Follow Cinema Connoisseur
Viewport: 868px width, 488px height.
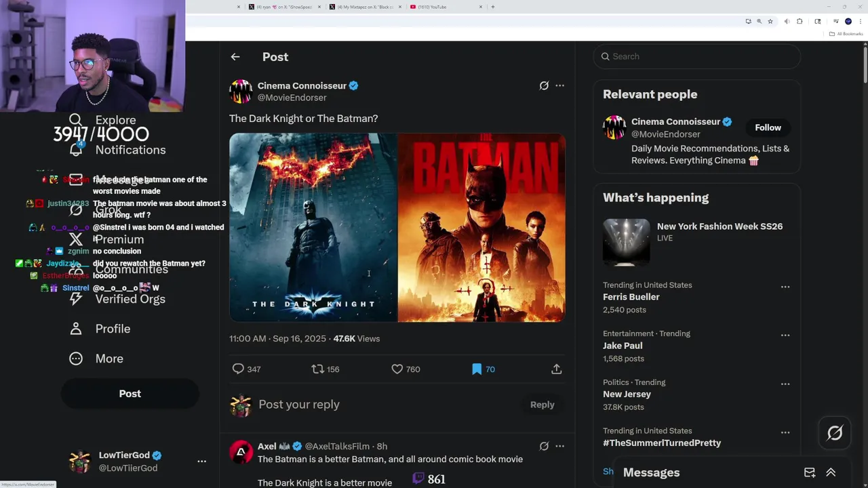point(768,127)
